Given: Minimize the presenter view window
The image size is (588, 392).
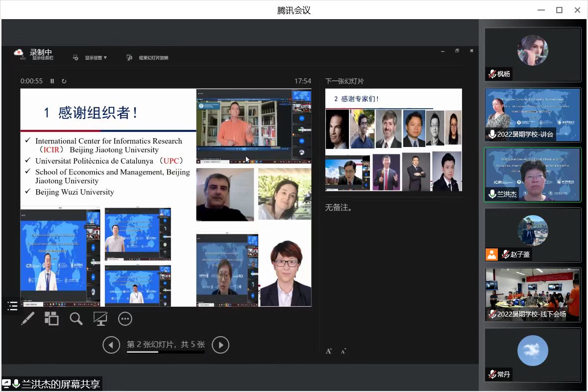Looking at the screenshot, I should (x=442, y=50).
